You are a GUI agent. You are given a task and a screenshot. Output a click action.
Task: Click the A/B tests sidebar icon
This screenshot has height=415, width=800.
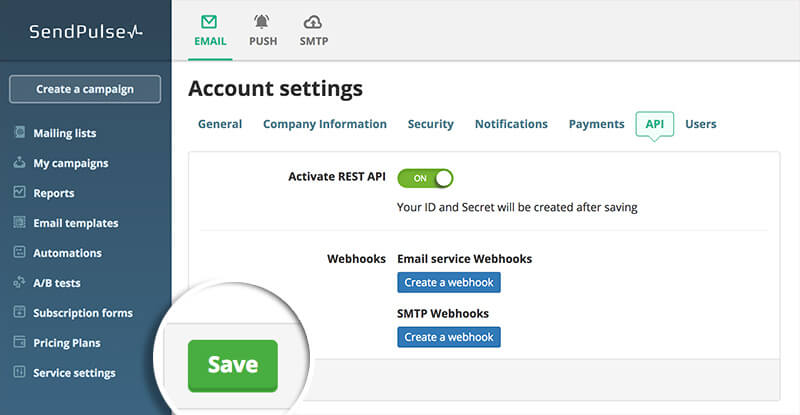pyautogui.click(x=19, y=282)
